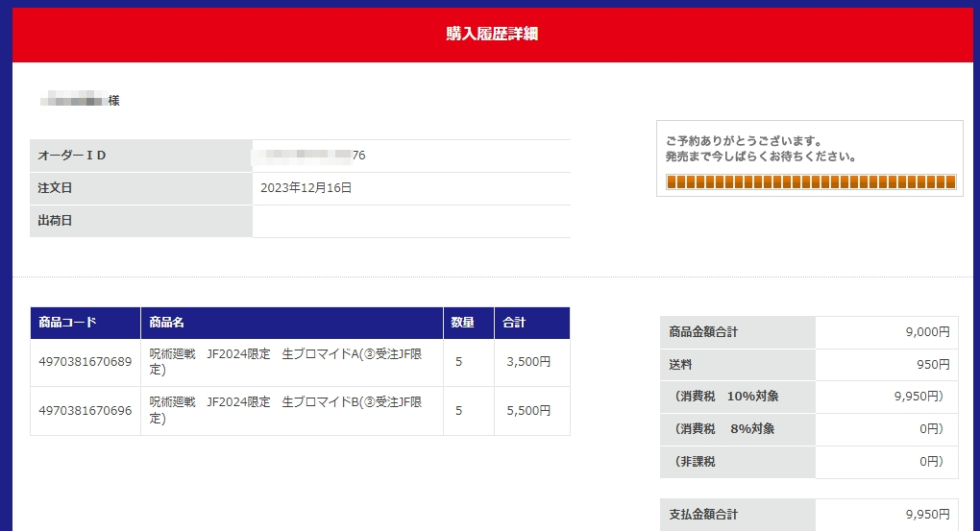
Task: Select product code 4970381670689
Action: pos(86,362)
